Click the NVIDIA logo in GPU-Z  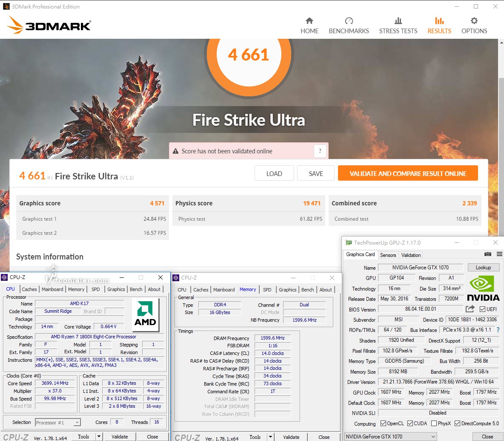coord(483,288)
